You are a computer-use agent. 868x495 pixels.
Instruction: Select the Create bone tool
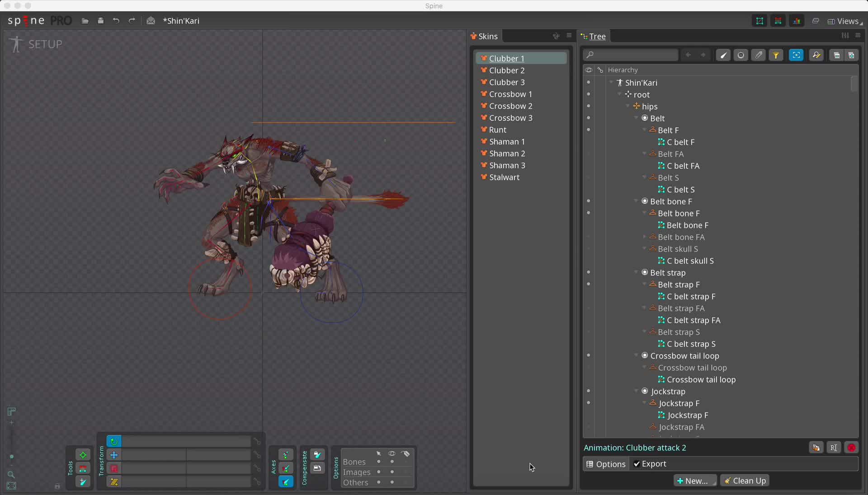83,482
